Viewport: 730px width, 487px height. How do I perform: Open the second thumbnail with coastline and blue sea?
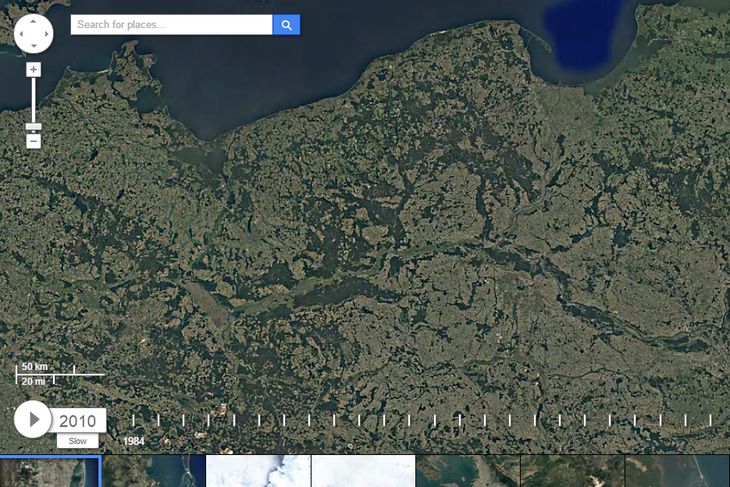coord(154,471)
